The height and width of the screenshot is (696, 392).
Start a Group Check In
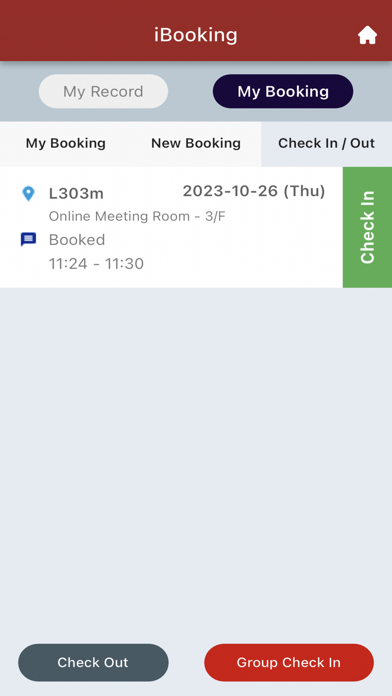289,662
